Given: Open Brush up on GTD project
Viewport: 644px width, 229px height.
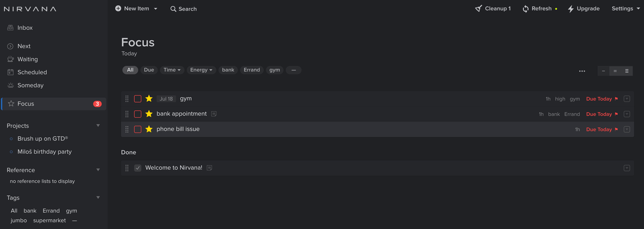Looking at the screenshot, I should [42, 139].
